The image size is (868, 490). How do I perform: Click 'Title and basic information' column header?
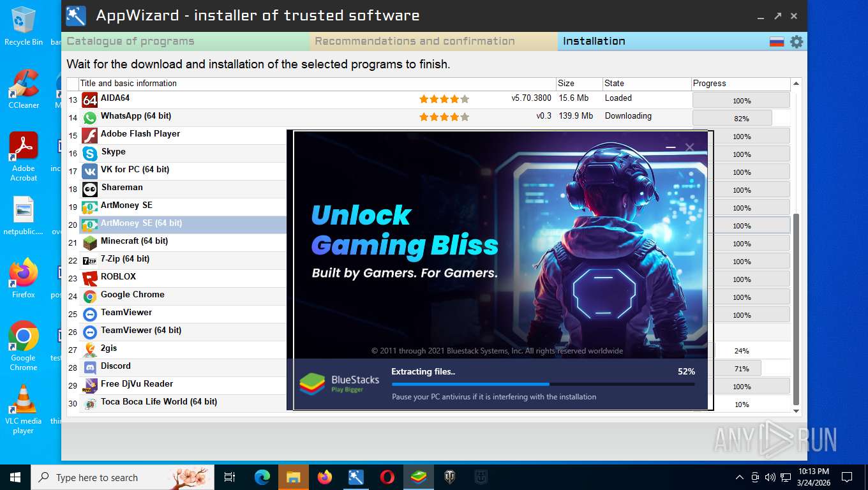click(317, 84)
